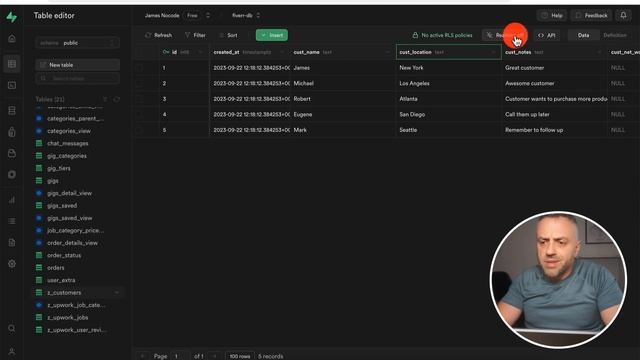Image resolution: width=640 pixels, height=360 pixels.
Task: Open the Edge Functions sidebar icon
Action: (12, 174)
